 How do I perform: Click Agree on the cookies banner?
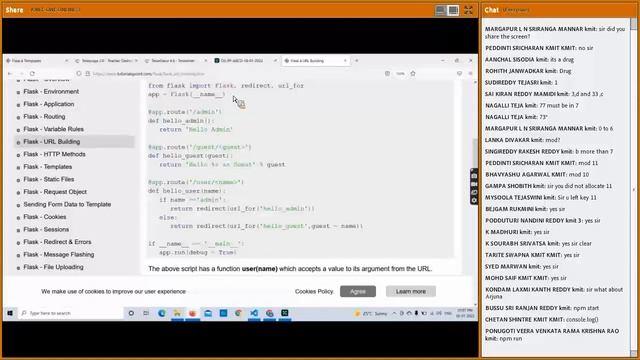pos(358,291)
